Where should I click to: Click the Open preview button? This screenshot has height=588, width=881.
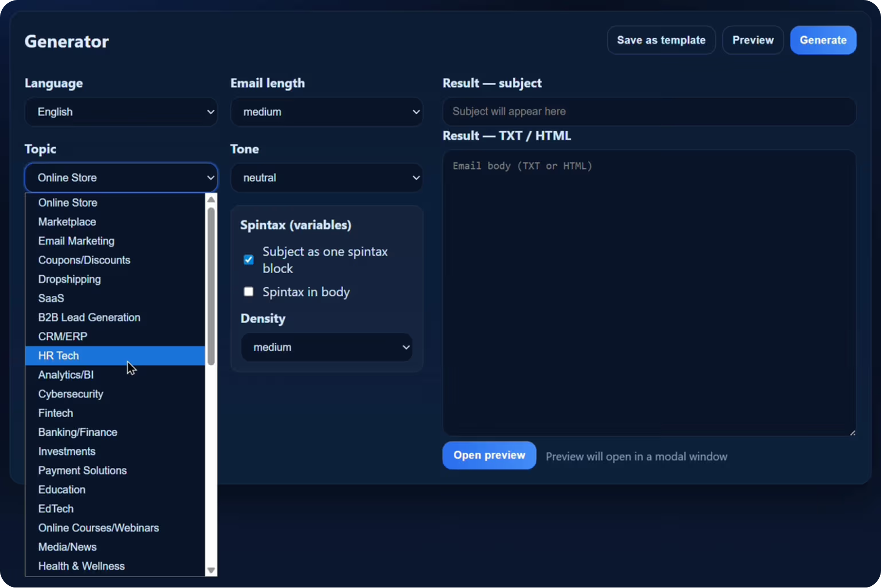489,455
